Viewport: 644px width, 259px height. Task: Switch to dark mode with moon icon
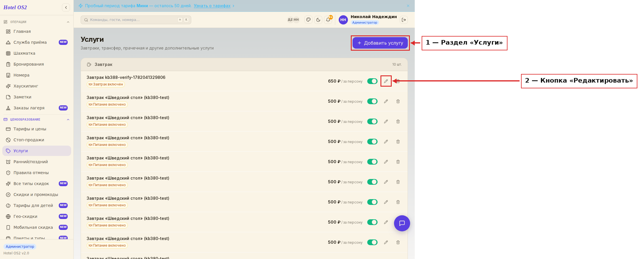click(318, 20)
